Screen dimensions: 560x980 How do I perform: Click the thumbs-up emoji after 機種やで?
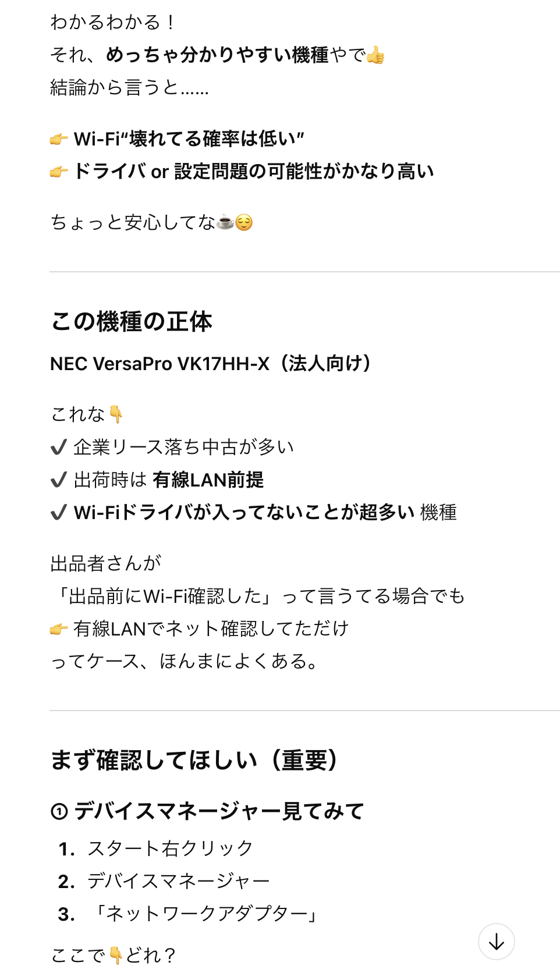coord(375,55)
